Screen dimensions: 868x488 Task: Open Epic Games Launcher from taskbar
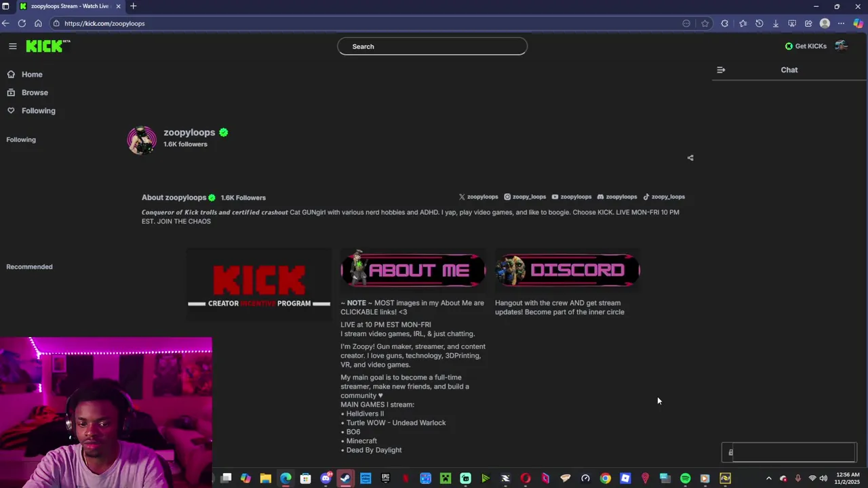385,479
